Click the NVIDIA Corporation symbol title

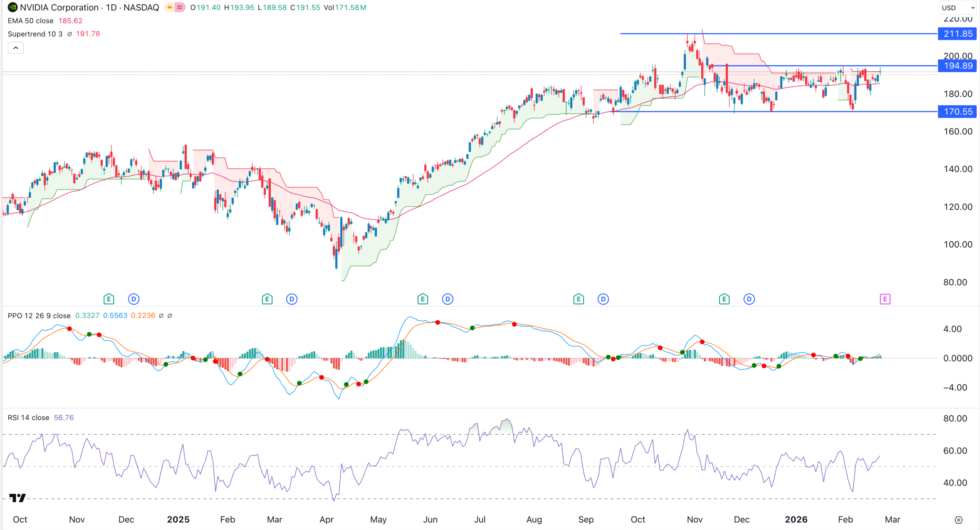(59, 7)
